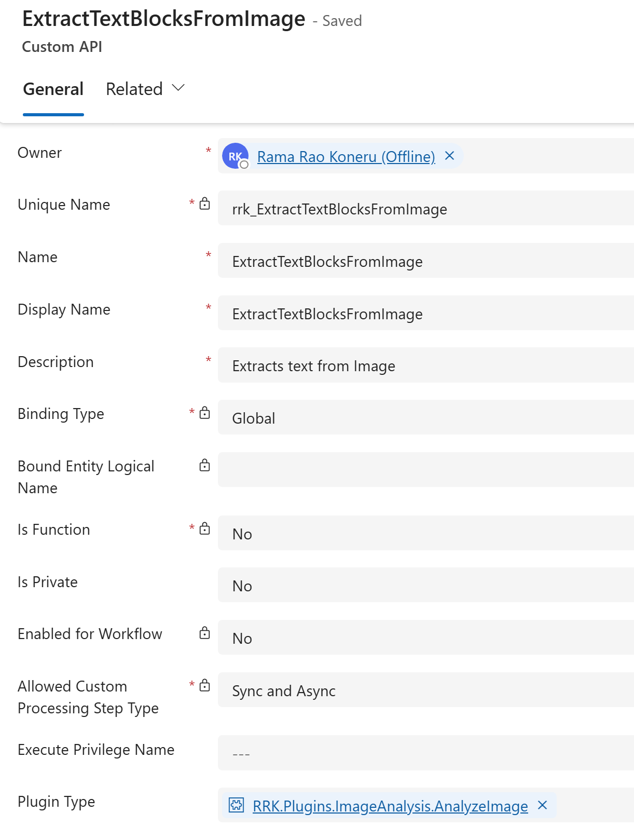Screen dimensions: 634x840
Task: Open the Is Function dropdown
Action: 426,533
